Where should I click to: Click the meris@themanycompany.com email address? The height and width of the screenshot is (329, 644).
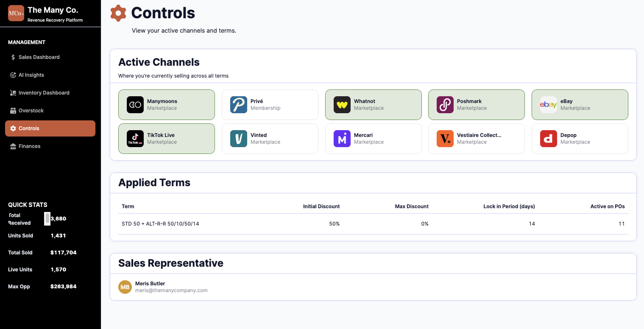171,290
